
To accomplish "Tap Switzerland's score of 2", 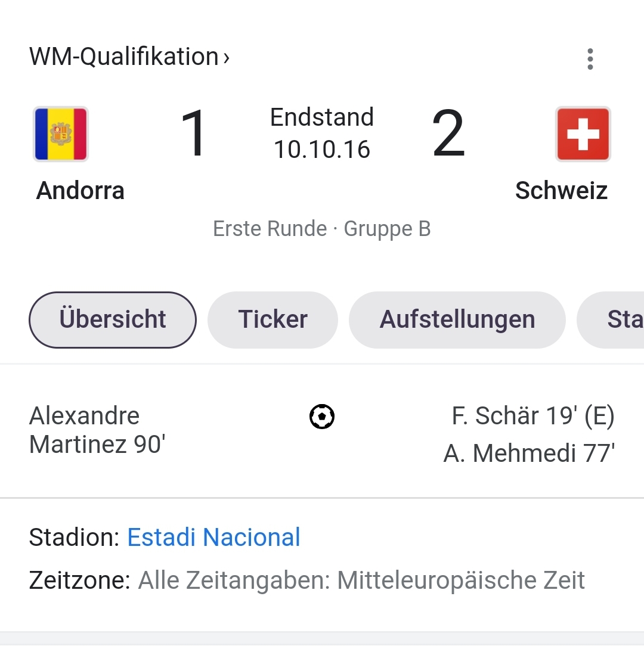I will [x=448, y=133].
